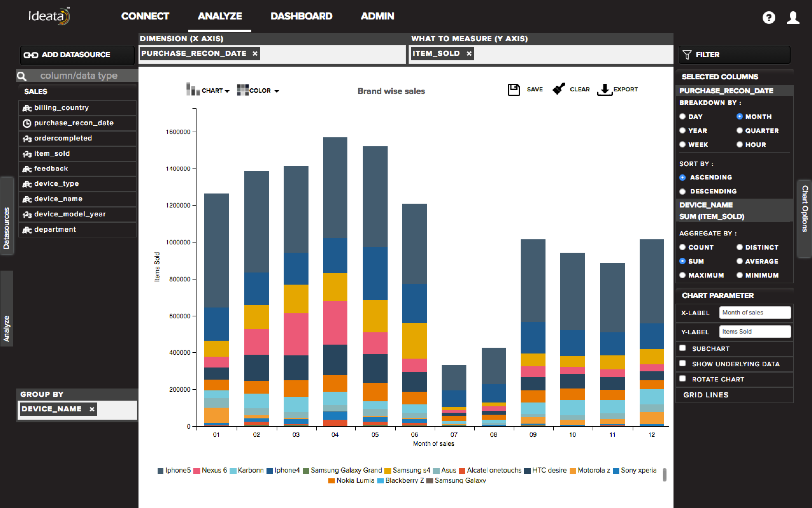
Task: Remove ITEM_SOLD from measure axis
Action: [x=469, y=53]
